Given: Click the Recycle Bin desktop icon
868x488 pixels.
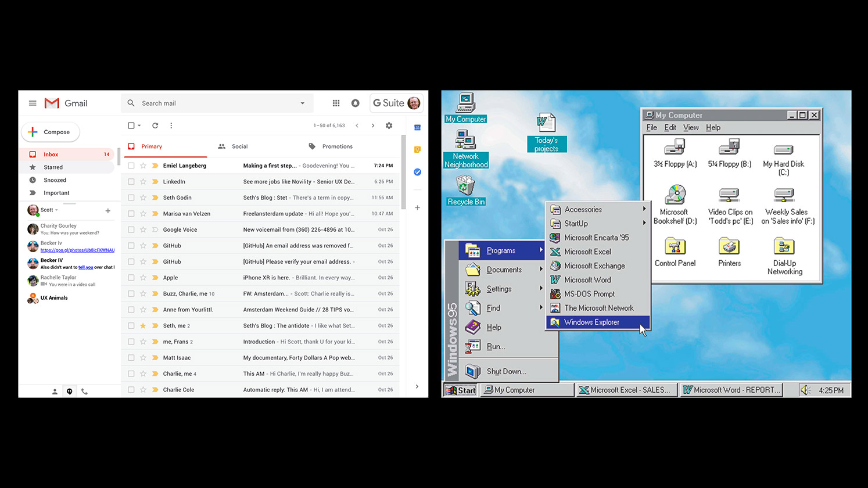Looking at the screenshot, I should 465,191.
